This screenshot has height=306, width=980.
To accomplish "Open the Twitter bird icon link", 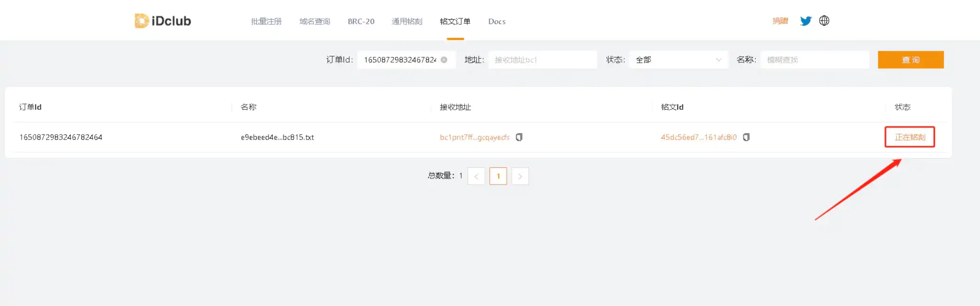I will [805, 21].
